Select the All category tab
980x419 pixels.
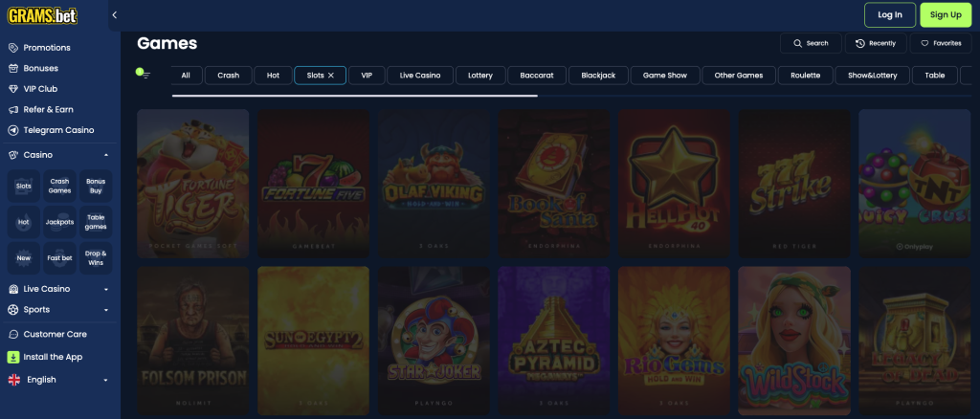186,75
